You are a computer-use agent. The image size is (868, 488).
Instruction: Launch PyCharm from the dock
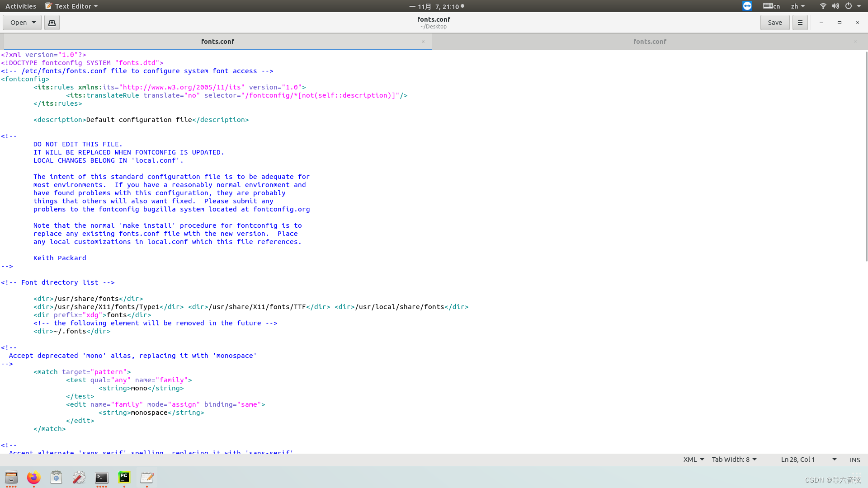(x=124, y=478)
